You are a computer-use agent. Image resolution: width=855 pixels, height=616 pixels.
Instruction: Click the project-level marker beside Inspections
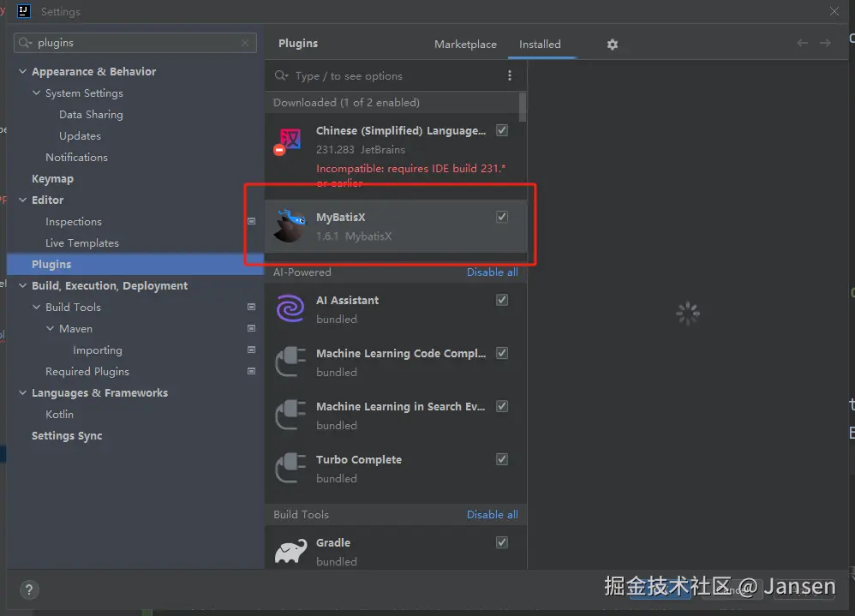(251, 221)
